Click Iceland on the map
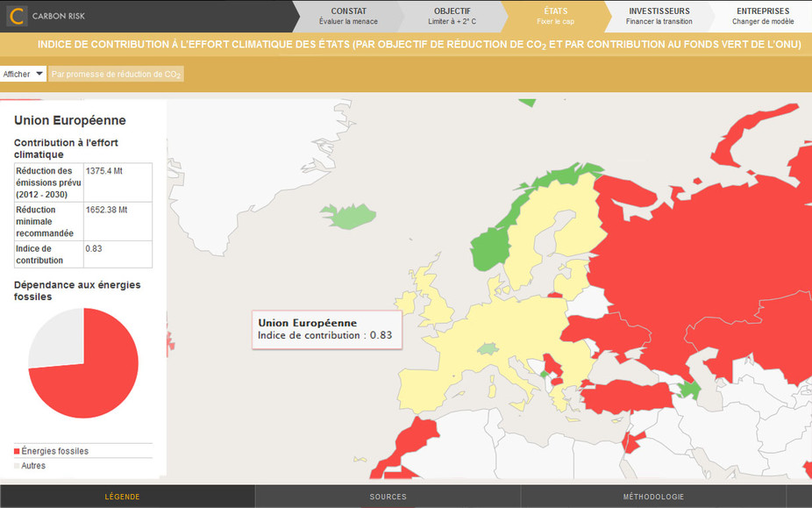This screenshot has height=508, width=812. (x=346, y=215)
